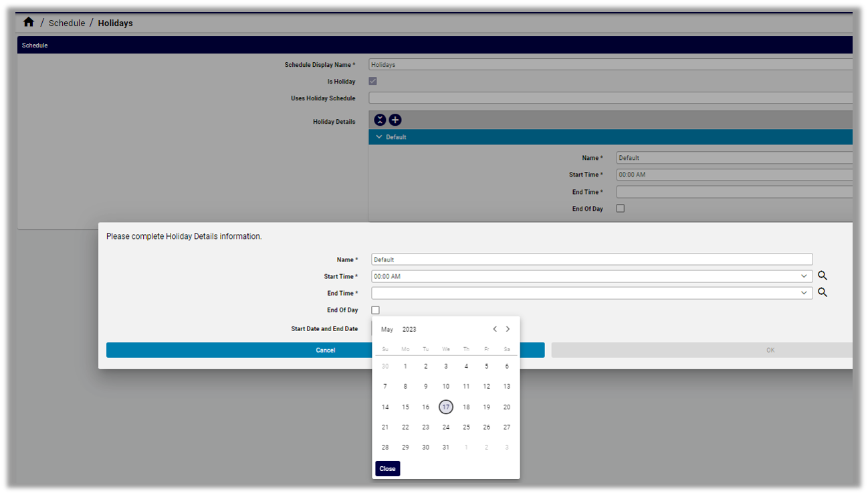Toggle the Is Holiday checkbox

point(372,81)
